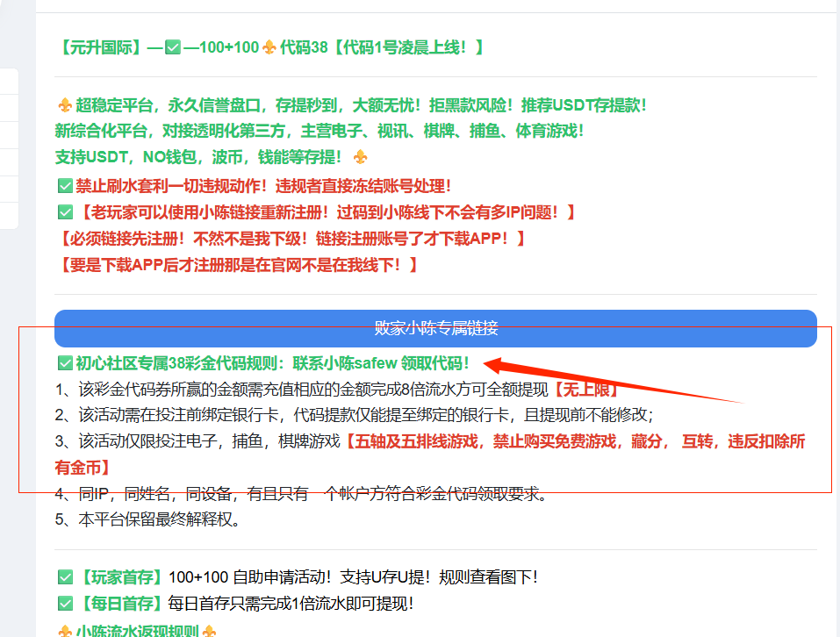Click checkmark icon beside 每日首存
The image size is (840, 637).
(x=64, y=604)
